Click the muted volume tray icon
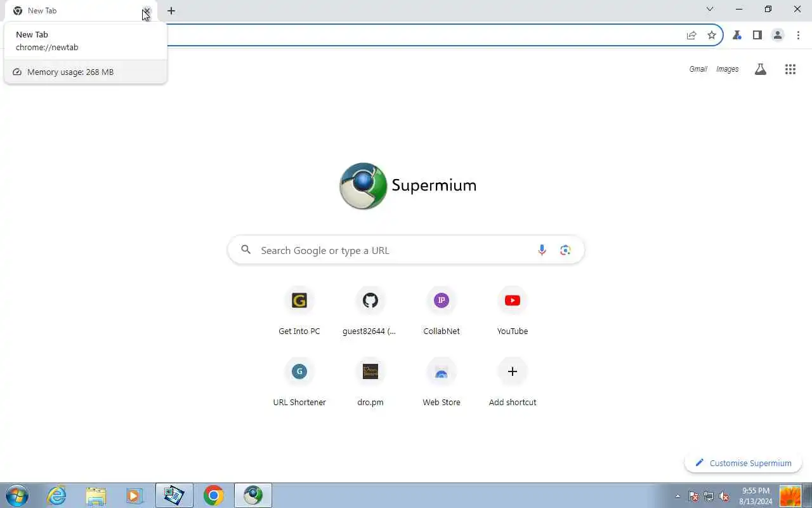 coord(724,496)
